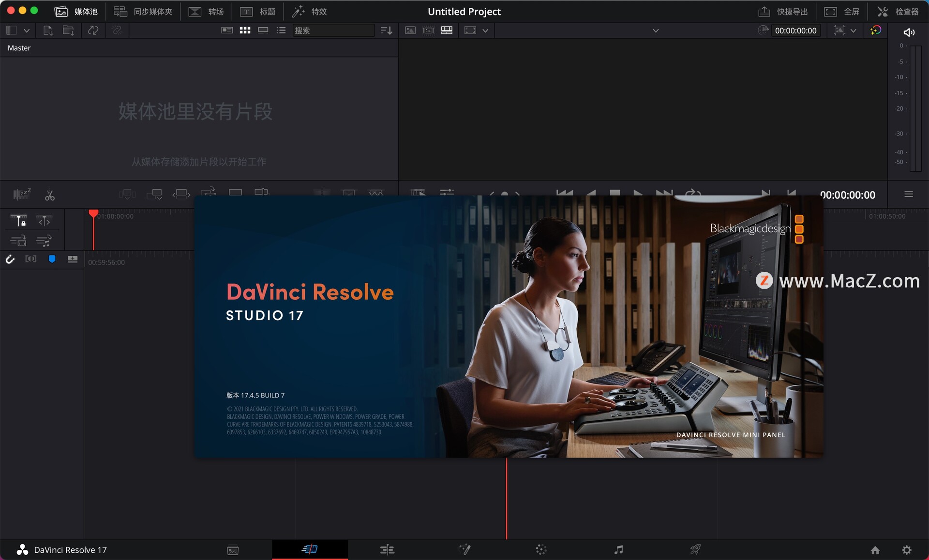Click the import media folder icon
The image size is (929, 560).
(x=68, y=30)
